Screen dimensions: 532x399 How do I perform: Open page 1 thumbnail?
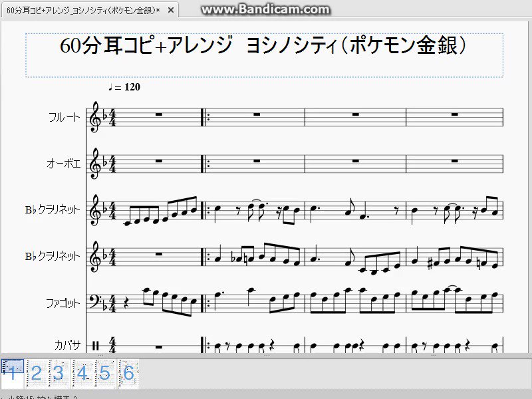point(13,373)
